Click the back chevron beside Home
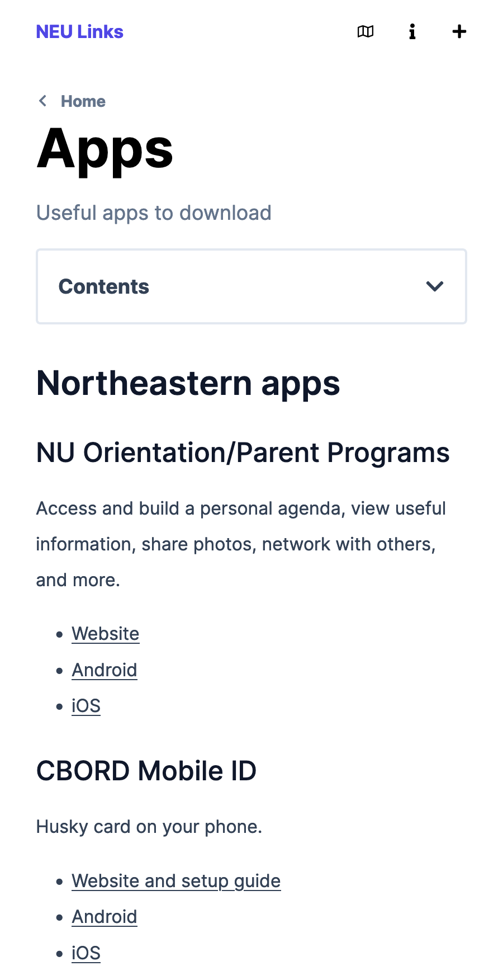This screenshot has width=503, height=980. click(x=42, y=101)
